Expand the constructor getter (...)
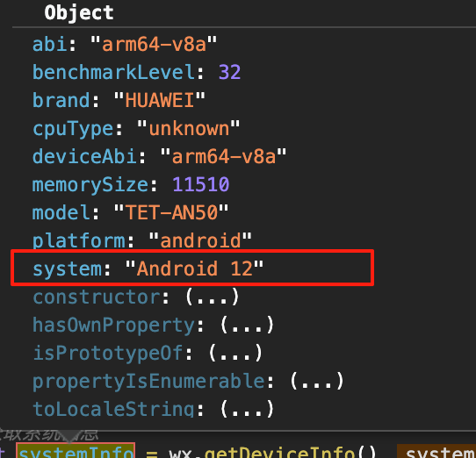The image size is (476, 458). click(x=213, y=297)
